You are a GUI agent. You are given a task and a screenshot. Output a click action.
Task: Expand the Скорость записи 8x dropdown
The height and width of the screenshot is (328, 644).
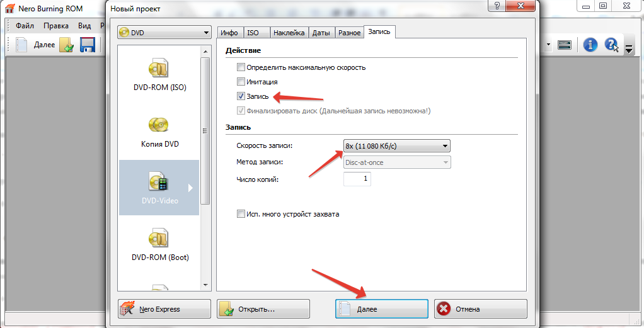[397, 145]
